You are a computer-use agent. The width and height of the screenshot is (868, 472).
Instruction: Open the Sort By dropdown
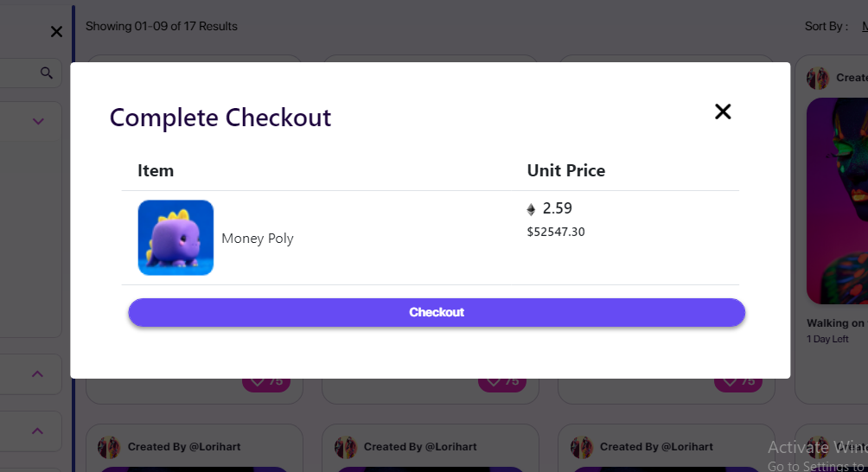[x=864, y=27]
